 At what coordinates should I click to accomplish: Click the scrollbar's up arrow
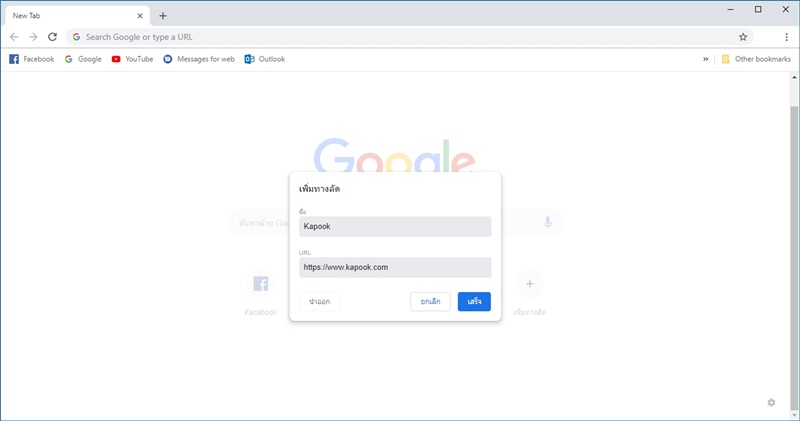794,78
